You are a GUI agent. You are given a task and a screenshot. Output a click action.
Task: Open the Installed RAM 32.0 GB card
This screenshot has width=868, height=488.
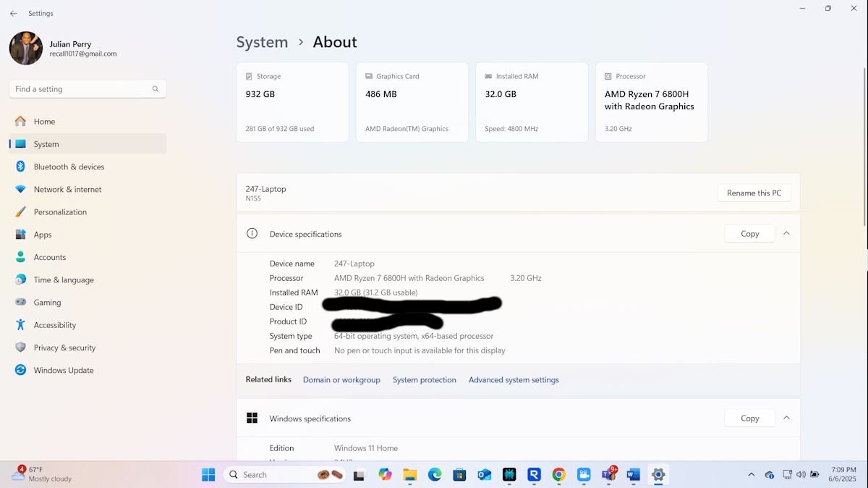click(x=532, y=102)
